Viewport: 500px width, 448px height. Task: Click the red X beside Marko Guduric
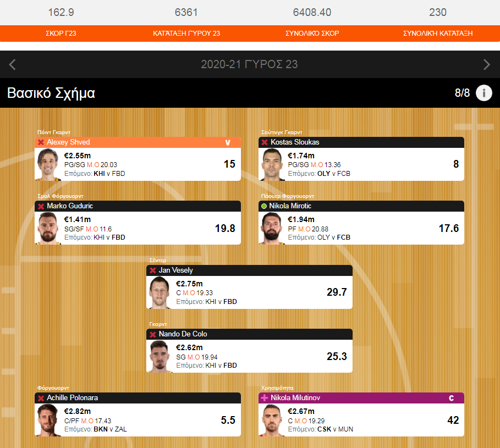point(41,206)
